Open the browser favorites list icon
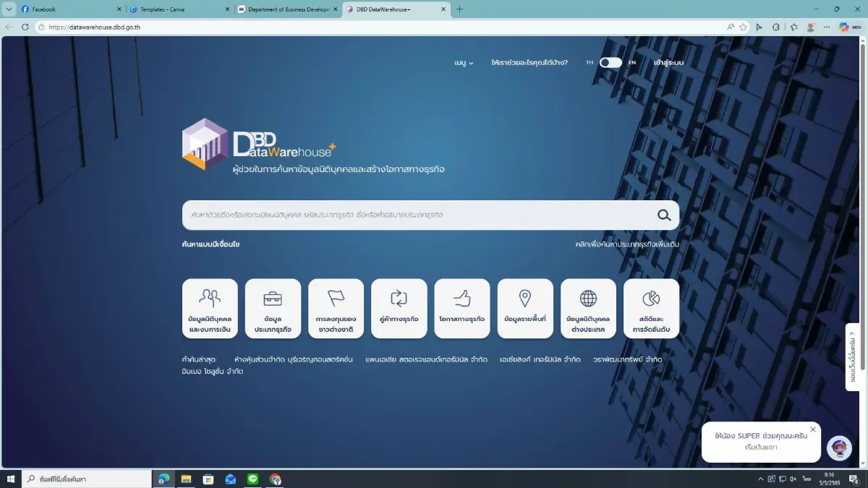 (x=793, y=27)
